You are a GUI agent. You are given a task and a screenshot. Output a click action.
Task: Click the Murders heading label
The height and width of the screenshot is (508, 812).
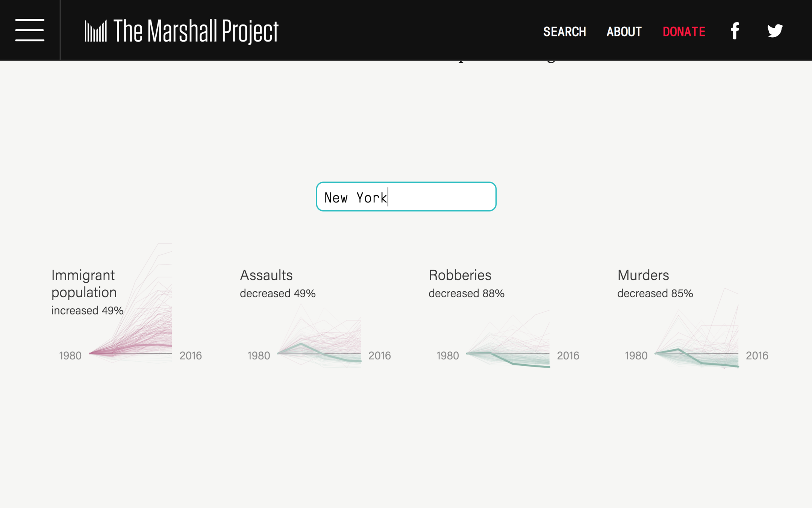tap(643, 275)
